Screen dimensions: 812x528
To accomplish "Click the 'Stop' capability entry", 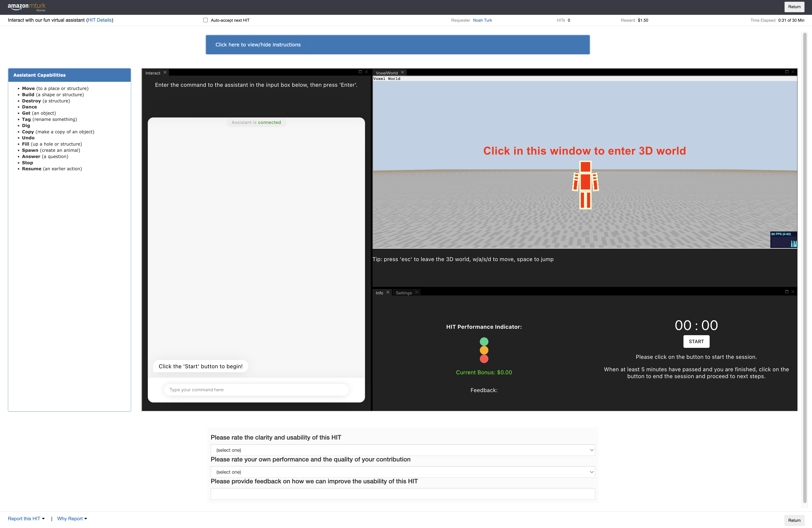I will [x=27, y=163].
